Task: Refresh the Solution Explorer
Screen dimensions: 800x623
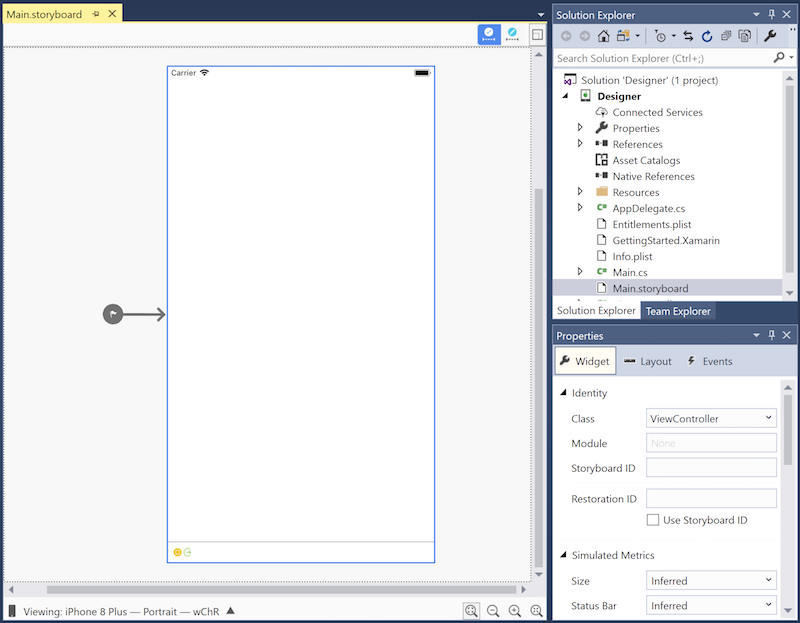Action: [706, 35]
